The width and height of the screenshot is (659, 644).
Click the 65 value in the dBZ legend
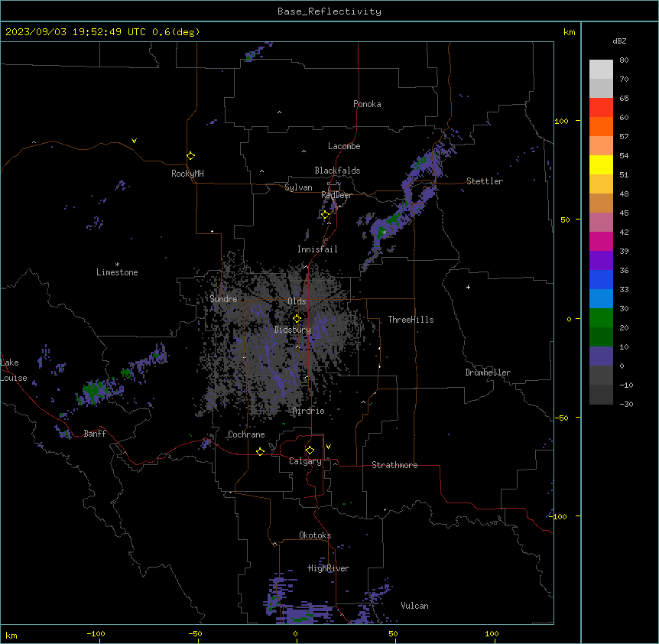(624, 99)
